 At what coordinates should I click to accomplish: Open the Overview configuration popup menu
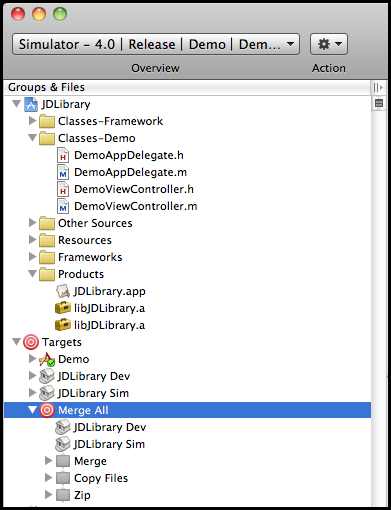click(x=156, y=44)
